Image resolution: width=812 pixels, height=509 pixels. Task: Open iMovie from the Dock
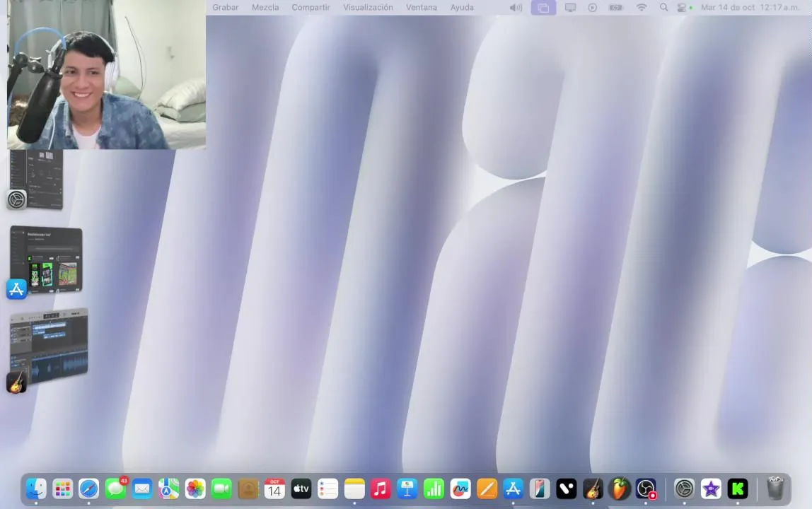pyautogui.click(x=711, y=488)
